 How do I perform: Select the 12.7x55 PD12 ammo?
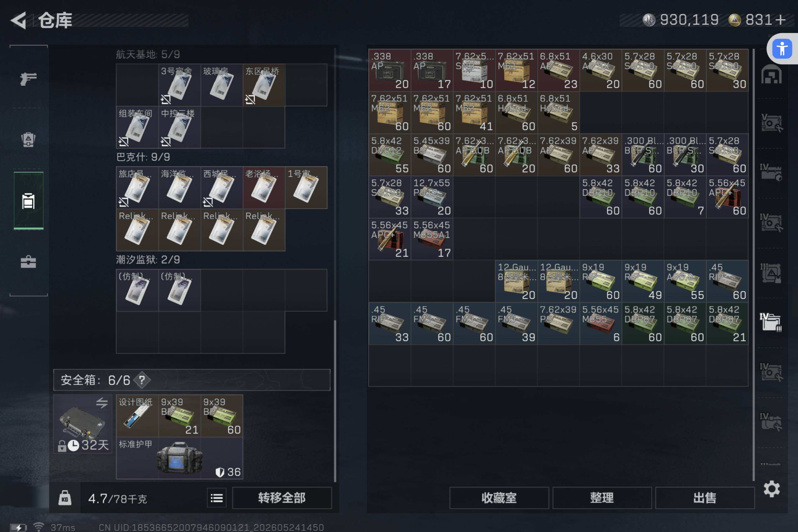pyautogui.click(x=432, y=197)
